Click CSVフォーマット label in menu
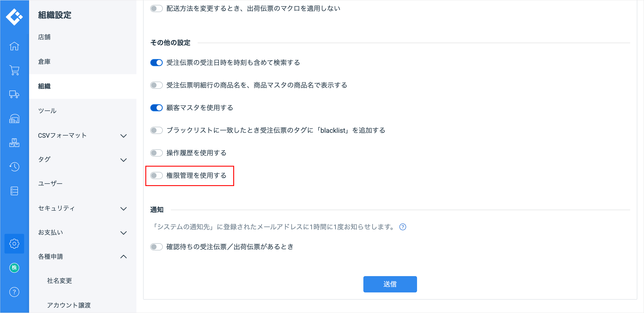 [62, 135]
